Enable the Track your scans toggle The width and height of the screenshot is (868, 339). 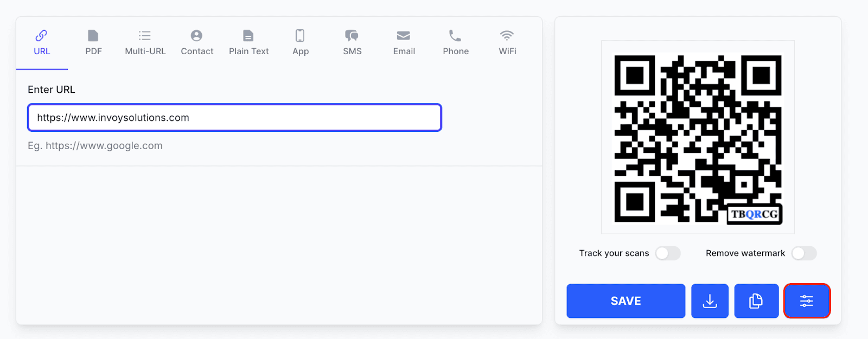pyautogui.click(x=668, y=253)
